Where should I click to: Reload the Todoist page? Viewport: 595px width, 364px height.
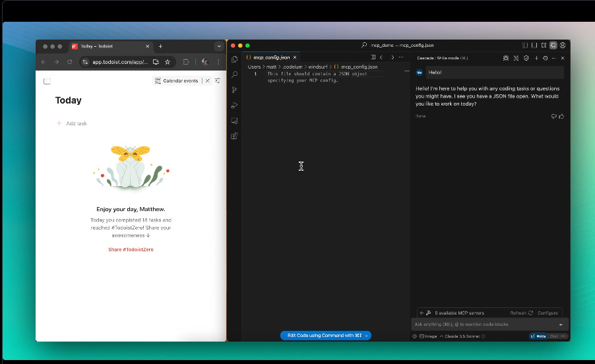[69, 62]
